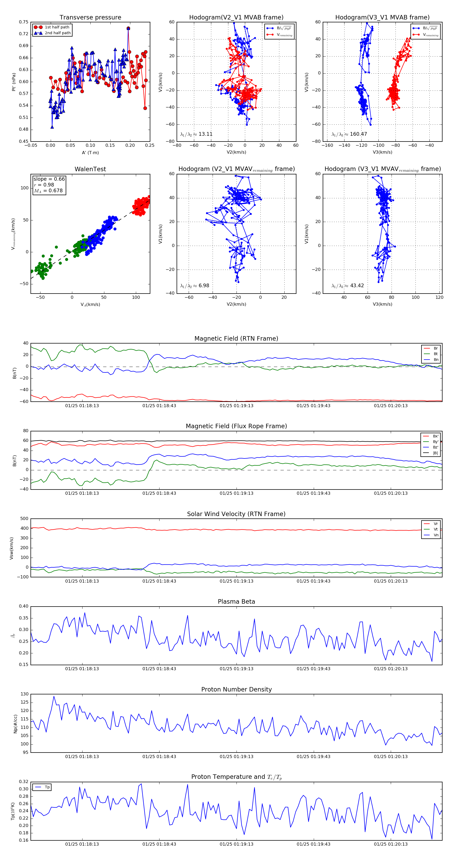Viewport: 473px width, 868px height.
Task: Click the "Hodogram (V3_V1 MVAV remaining frame)" title
Action: click(382, 169)
